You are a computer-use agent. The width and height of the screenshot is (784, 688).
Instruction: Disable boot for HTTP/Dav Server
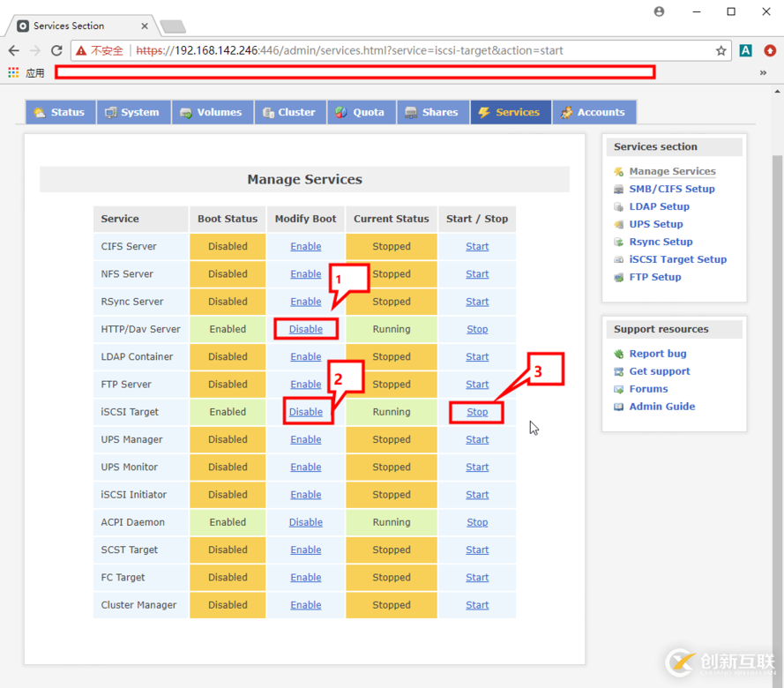coord(306,329)
